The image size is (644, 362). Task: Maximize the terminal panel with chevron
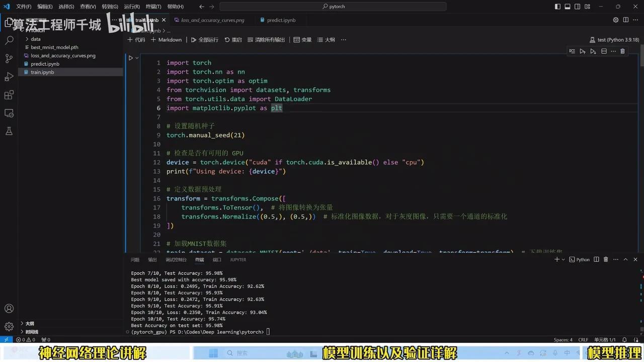point(626,259)
